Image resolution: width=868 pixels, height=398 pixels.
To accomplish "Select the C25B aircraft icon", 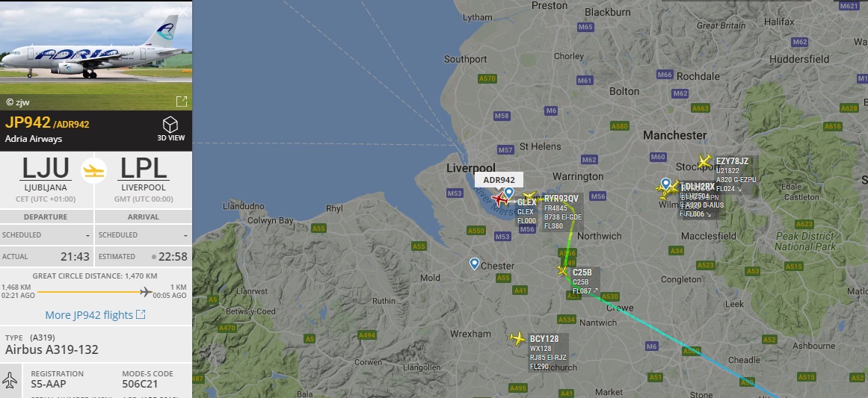I will 562,271.
